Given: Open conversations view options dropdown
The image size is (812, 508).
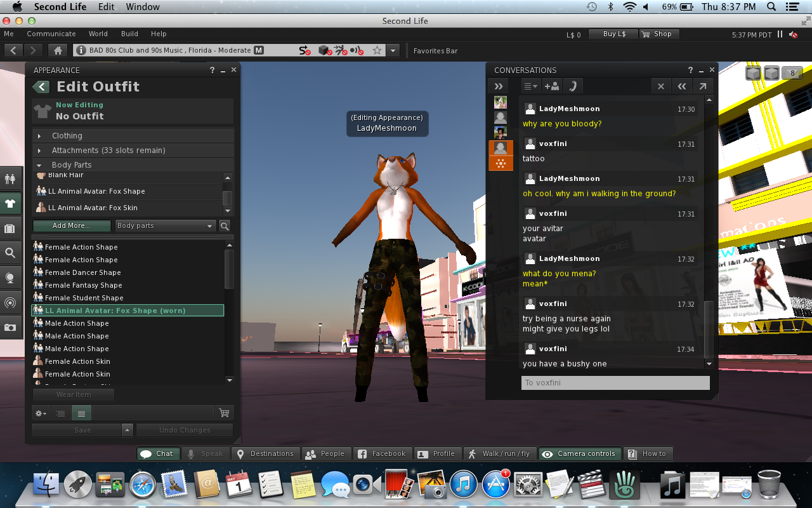Looking at the screenshot, I should click(530, 86).
